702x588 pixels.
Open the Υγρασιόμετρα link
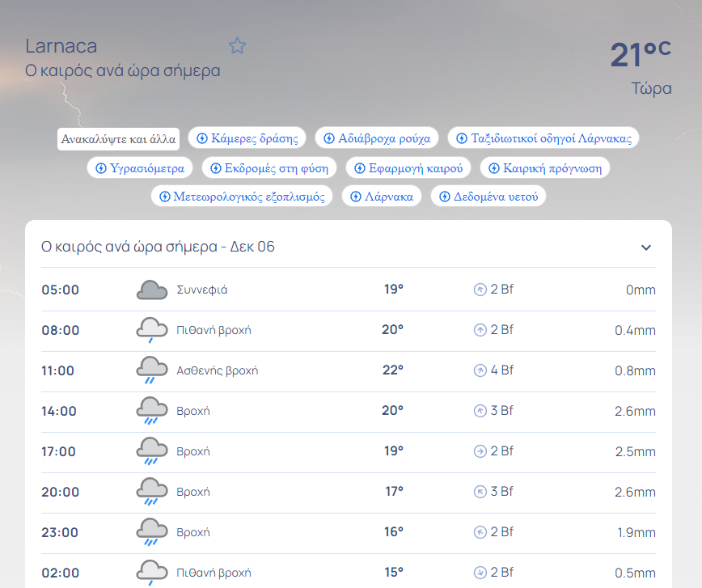pyautogui.click(x=140, y=168)
